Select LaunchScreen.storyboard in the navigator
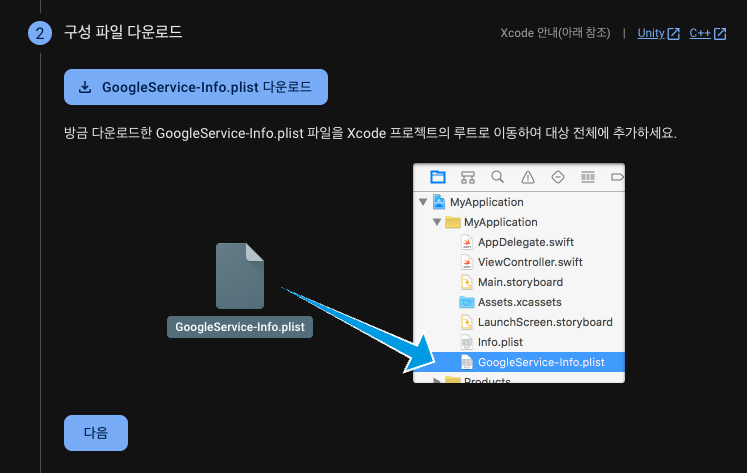 519,322
